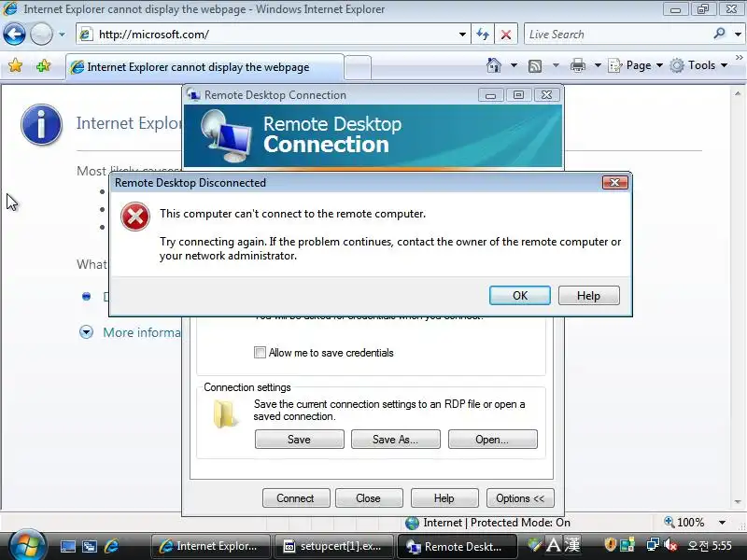Open Favorites Center star icon

click(x=15, y=65)
